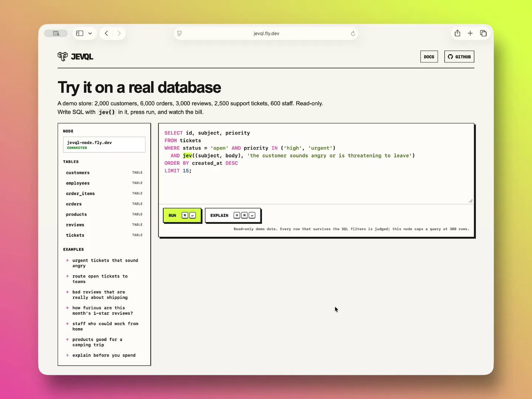Toggle the Safari sidebar icon
Image resolution: width=532 pixels, height=399 pixels.
coord(80,33)
